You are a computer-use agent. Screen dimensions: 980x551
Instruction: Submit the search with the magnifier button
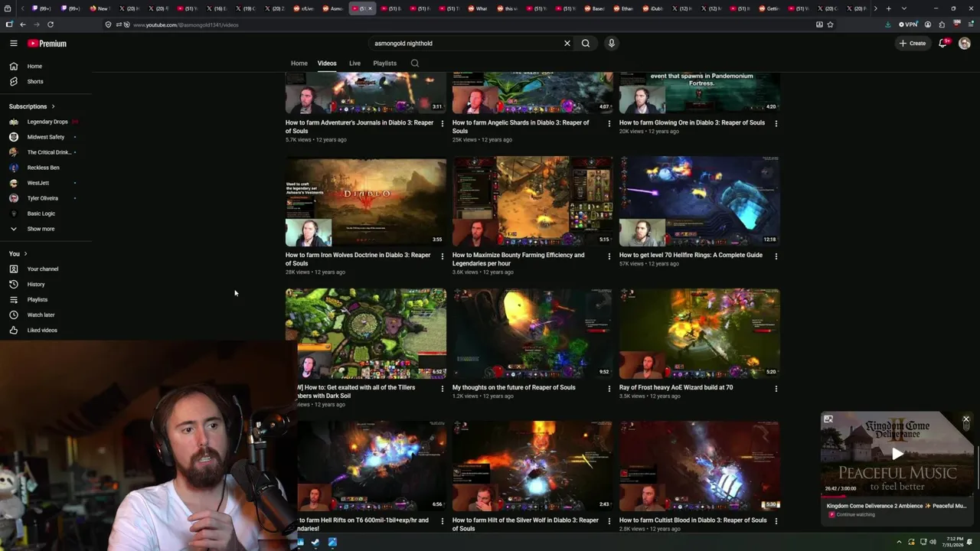pos(586,44)
